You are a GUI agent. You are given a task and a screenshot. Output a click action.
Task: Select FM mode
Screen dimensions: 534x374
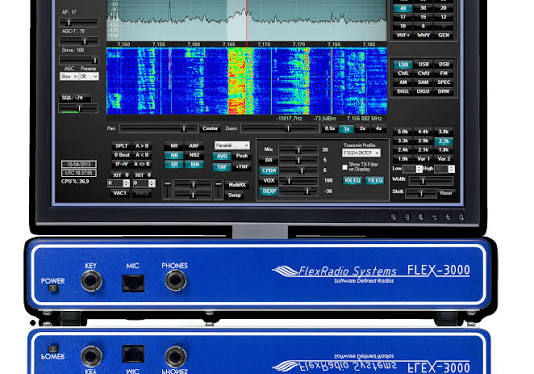(443, 73)
